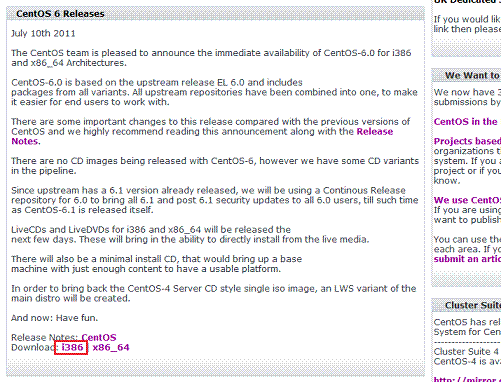
Task: Click the 'minimal install CD' paragraph
Action: point(157,264)
